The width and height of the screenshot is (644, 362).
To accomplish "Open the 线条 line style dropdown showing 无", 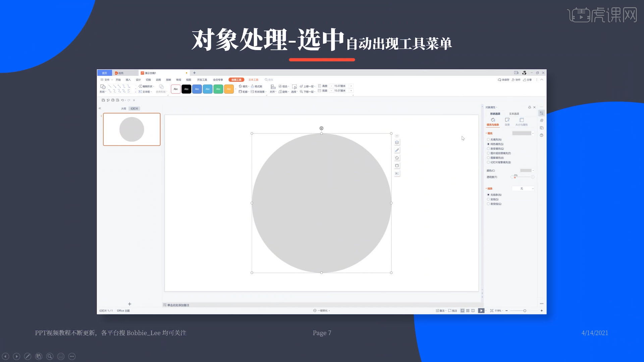I will 523,189.
